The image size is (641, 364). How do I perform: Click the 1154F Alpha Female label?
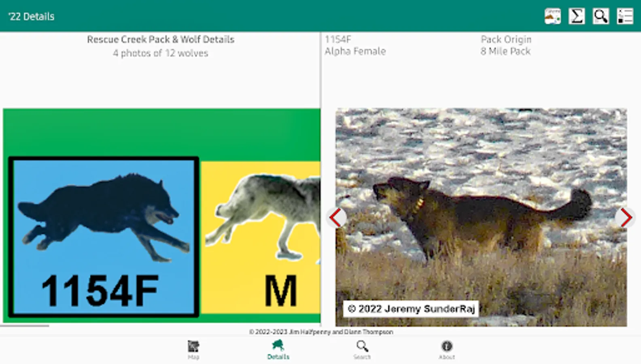pyautogui.click(x=355, y=45)
